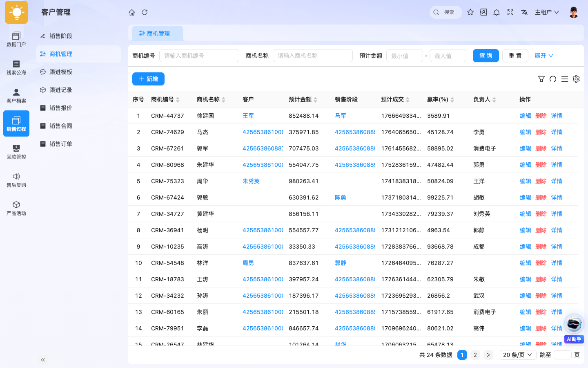Open 销售报价 menu item
Screen dimensions: 588x368
78,108
